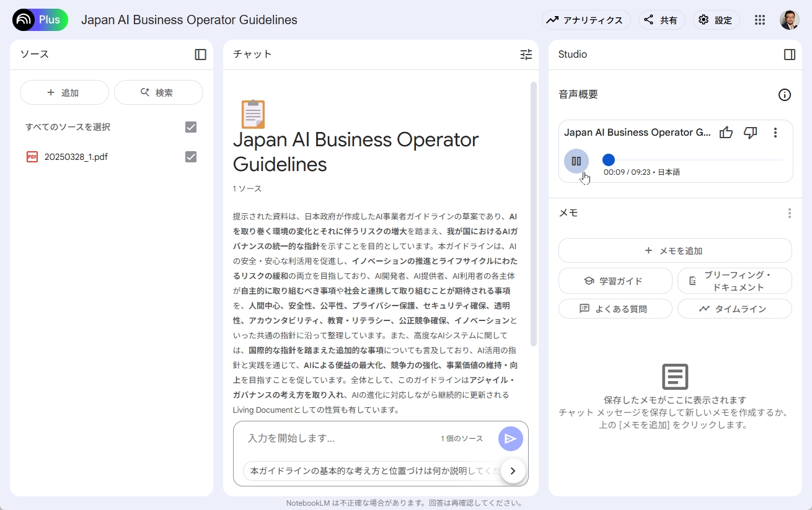Add a new source with 追加
812x510 pixels.
tap(64, 92)
